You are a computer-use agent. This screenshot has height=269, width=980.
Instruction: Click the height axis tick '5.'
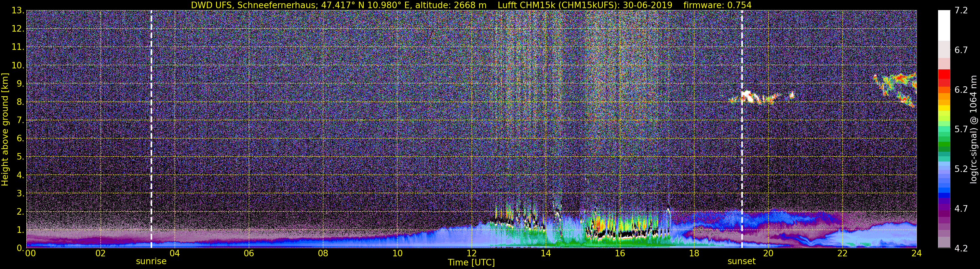(x=20, y=157)
